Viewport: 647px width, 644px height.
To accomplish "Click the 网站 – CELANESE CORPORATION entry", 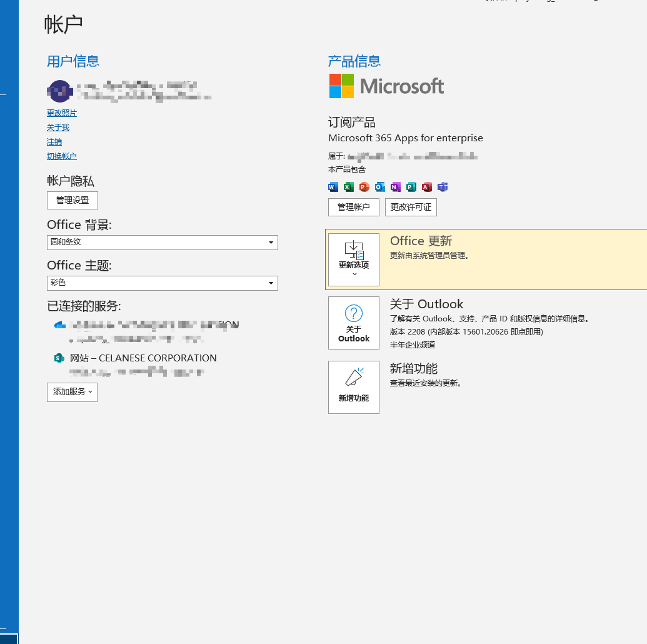I will point(143,358).
